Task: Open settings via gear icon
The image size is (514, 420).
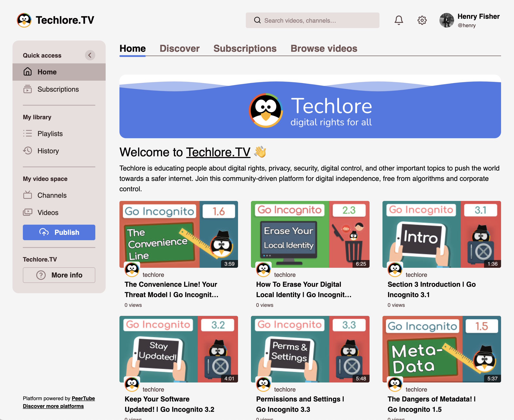Action: coord(422,20)
